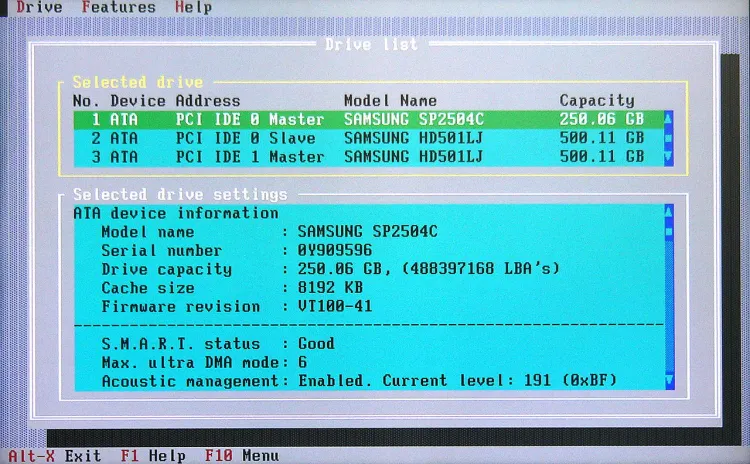Click the Max. ultra DMA mode value 6
This screenshot has height=464, width=750.
pyautogui.click(x=302, y=362)
